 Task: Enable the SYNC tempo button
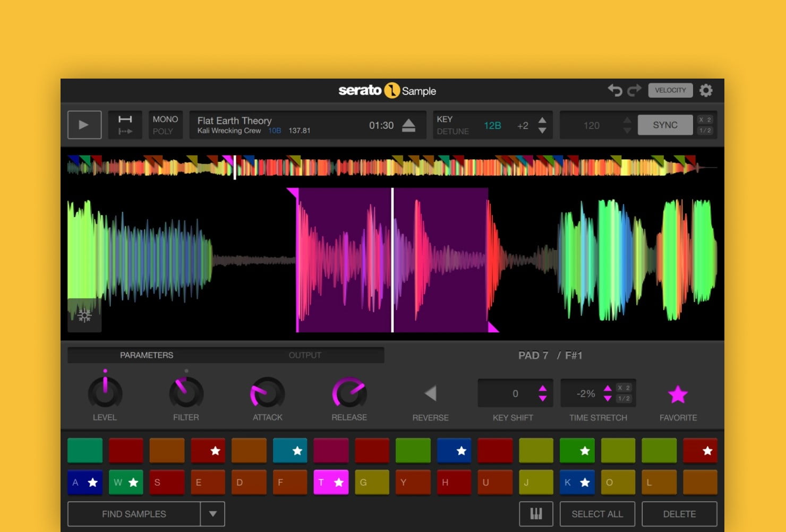(665, 125)
